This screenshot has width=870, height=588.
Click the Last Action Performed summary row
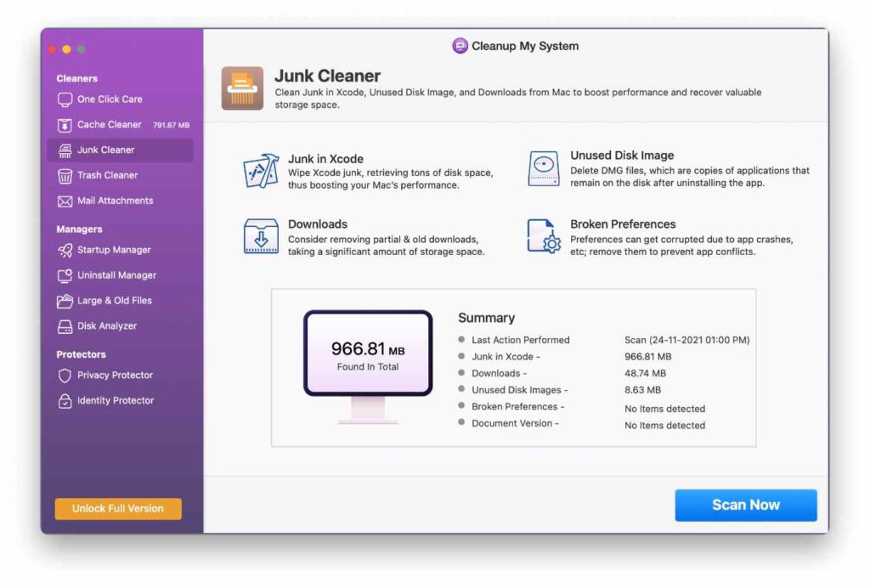point(604,340)
